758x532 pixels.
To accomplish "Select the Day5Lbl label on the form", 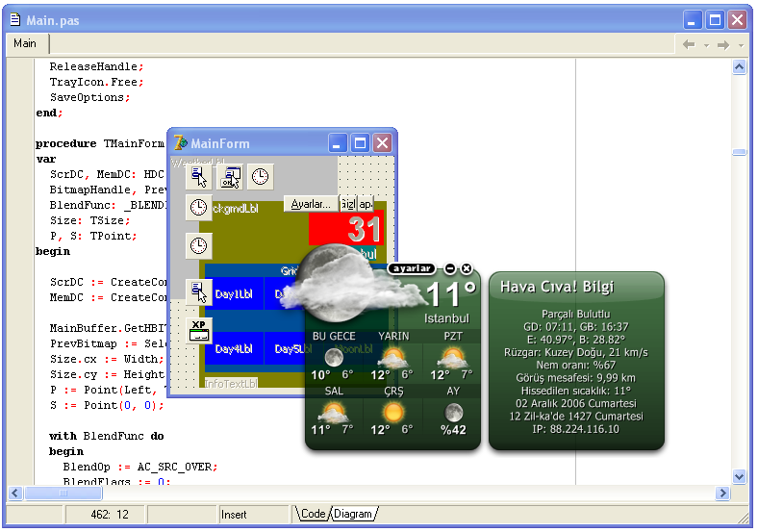I will tap(291, 348).
